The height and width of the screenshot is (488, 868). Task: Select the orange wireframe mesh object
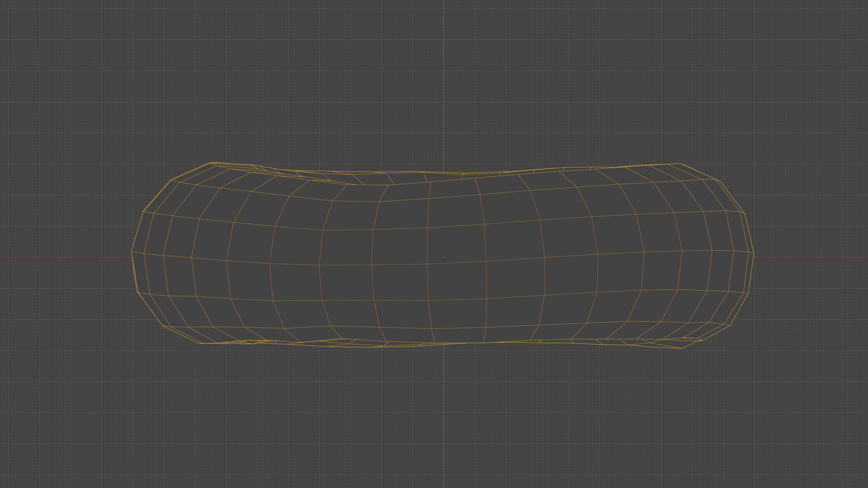point(442,255)
